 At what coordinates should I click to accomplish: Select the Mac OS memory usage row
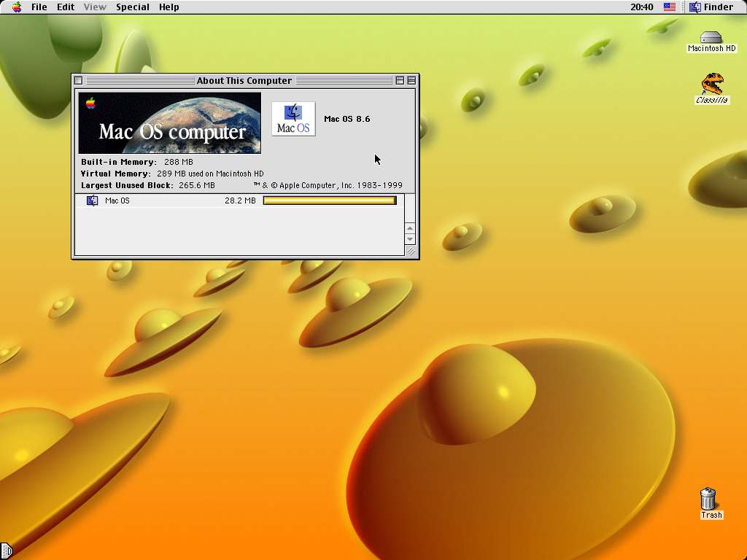pyautogui.click(x=239, y=201)
